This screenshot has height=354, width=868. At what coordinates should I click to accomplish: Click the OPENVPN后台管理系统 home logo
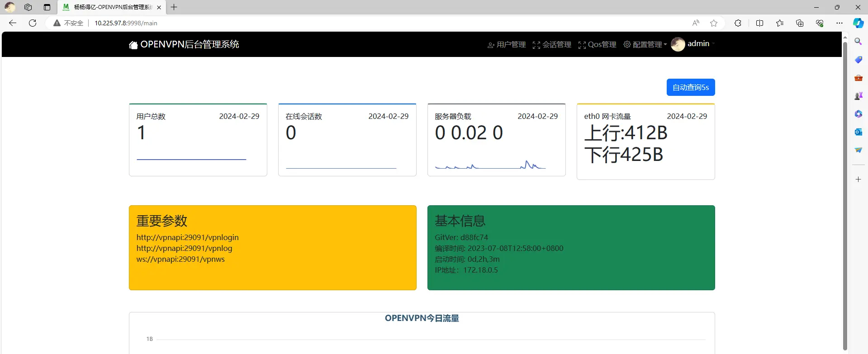coord(184,44)
